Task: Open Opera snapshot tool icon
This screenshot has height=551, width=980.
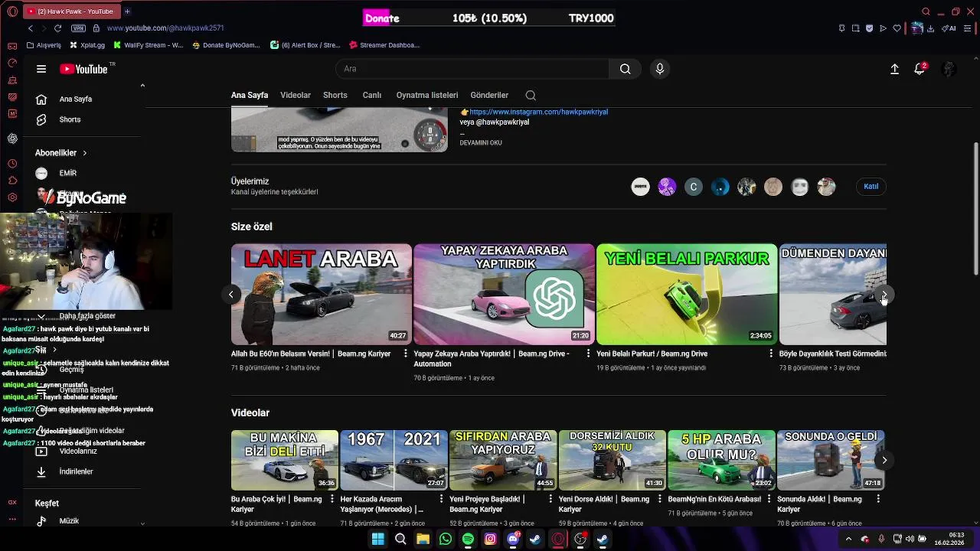Action: [x=856, y=28]
